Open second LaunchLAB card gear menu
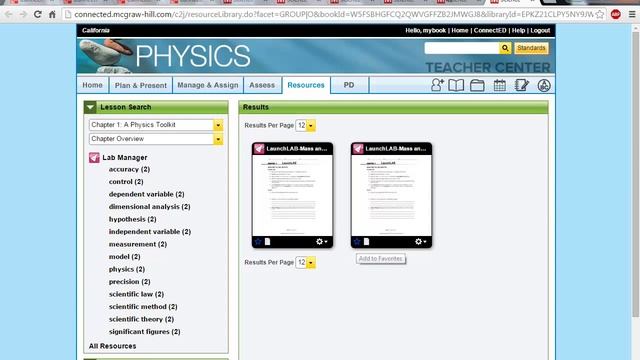640x360 pixels. coord(420,242)
